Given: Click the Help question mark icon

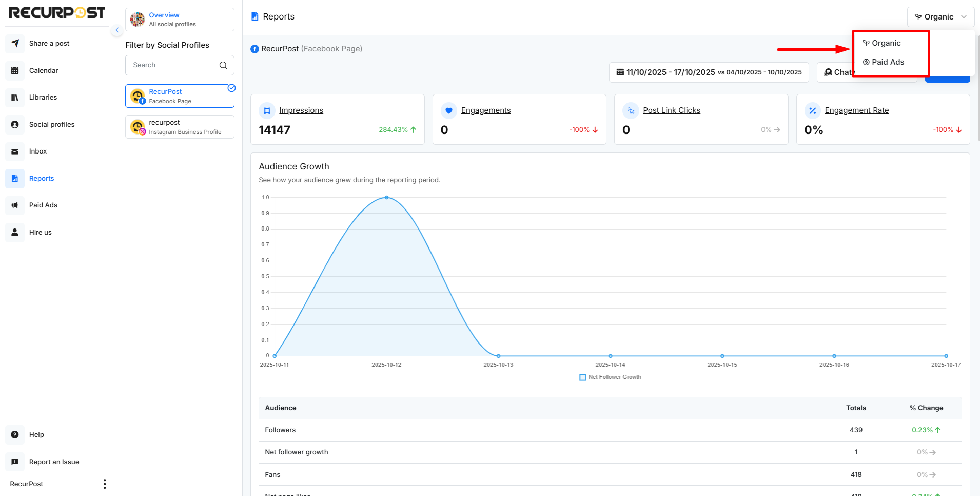Looking at the screenshot, I should tap(15, 435).
